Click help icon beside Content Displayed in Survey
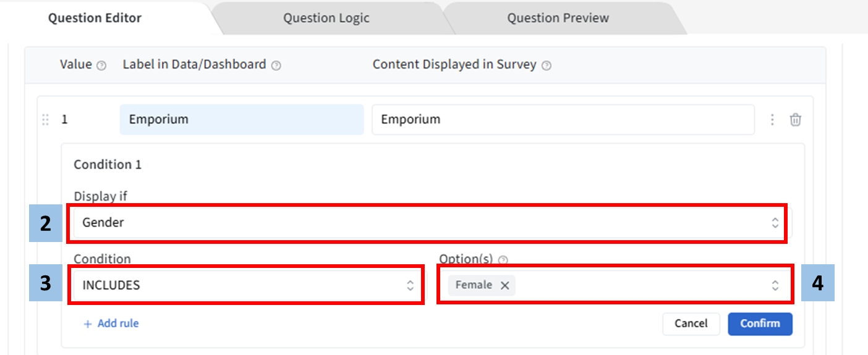 click(x=546, y=65)
